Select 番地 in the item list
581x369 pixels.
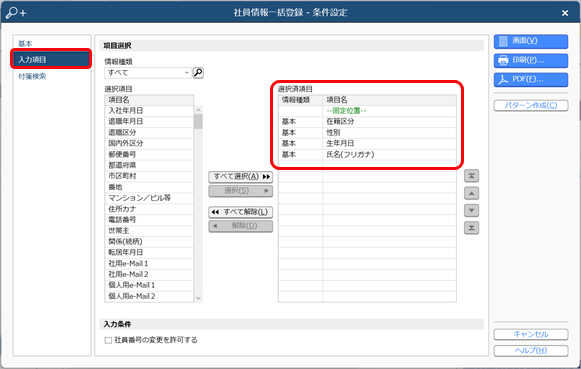pyautogui.click(x=149, y=187)
